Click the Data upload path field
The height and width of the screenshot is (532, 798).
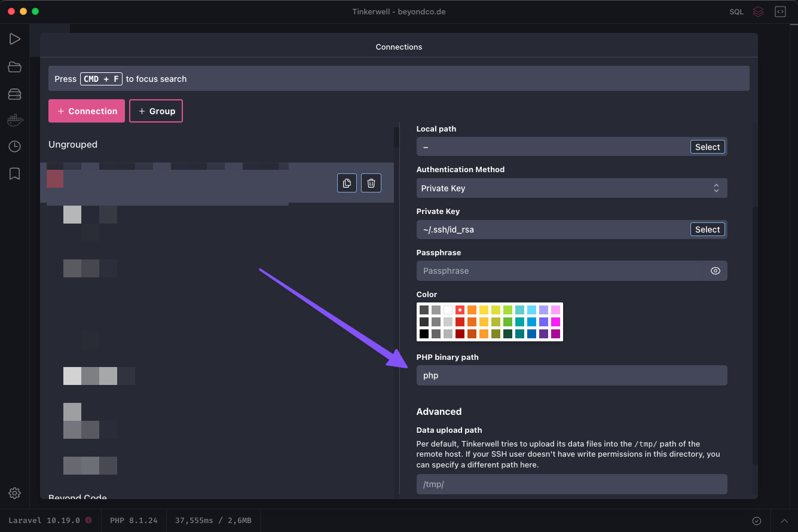[571, 484]
